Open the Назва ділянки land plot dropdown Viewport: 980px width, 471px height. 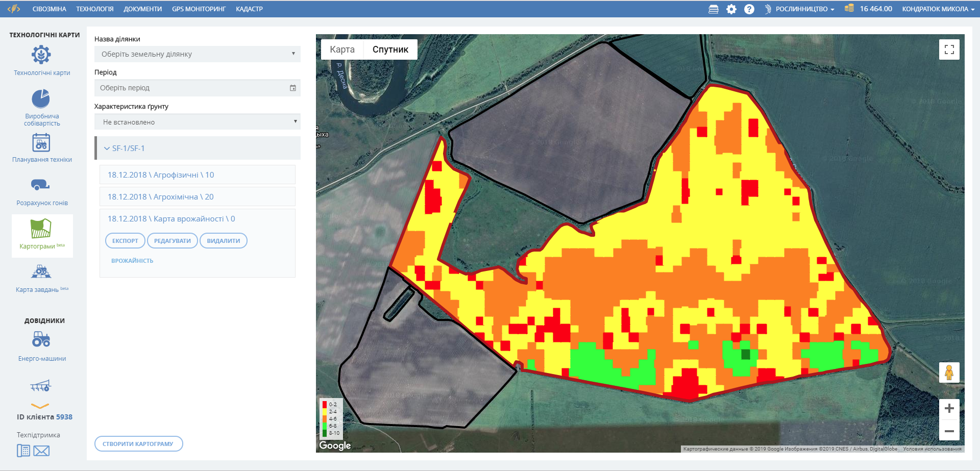[x=197, y=54]
